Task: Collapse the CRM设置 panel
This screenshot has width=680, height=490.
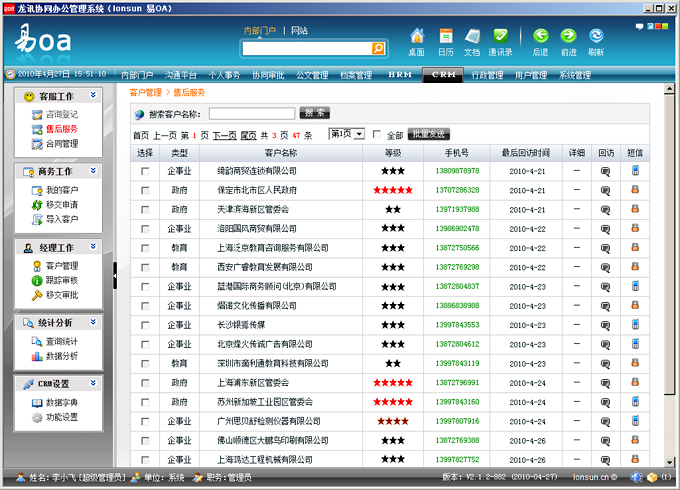Action: [x=93, y=383]
